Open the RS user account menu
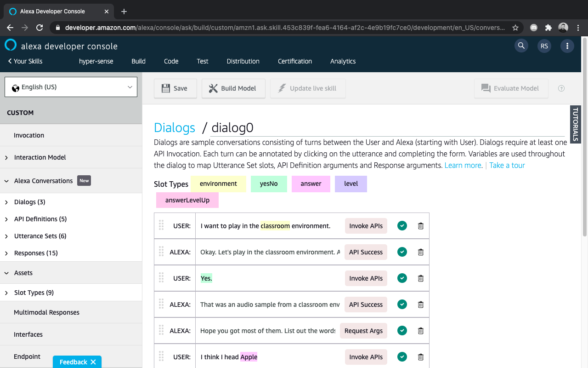 click(x=544, y=46)
